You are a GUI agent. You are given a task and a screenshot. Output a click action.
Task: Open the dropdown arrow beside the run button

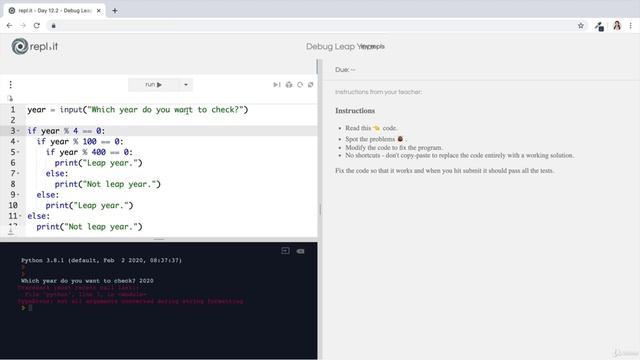pyautogui.click(x=186, y=84)
